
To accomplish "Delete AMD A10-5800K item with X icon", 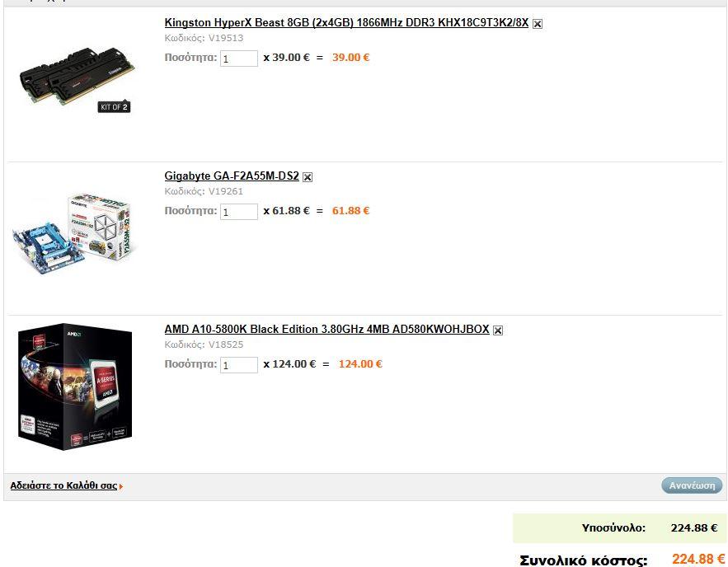I will click(498, 330).
